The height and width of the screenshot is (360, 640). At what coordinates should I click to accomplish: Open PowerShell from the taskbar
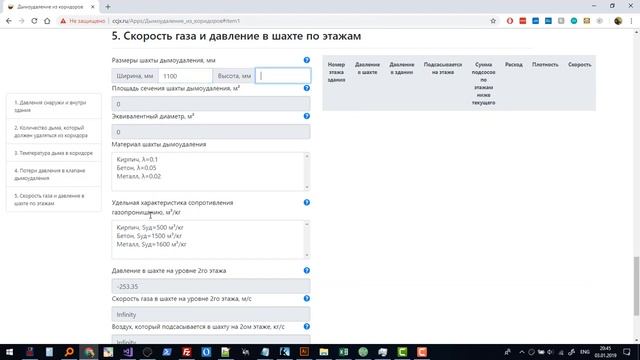point(167,352)
